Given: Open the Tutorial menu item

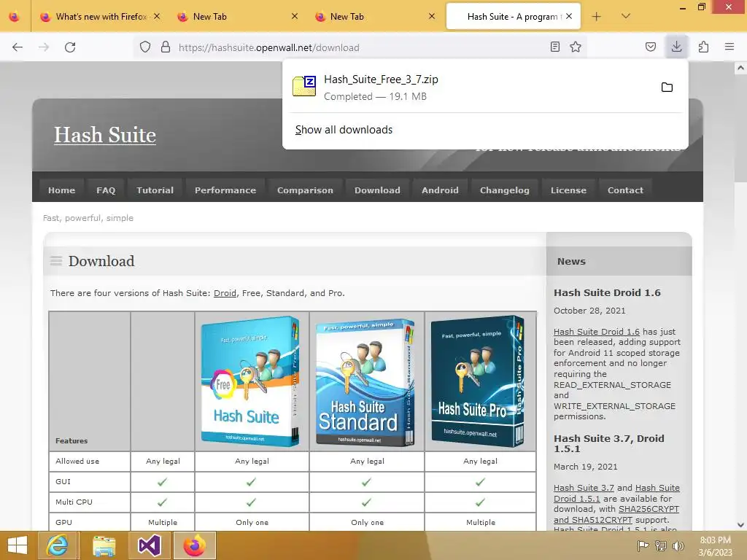Looking at the screenshot, I should pyautogui.click(x=155, y=190).
